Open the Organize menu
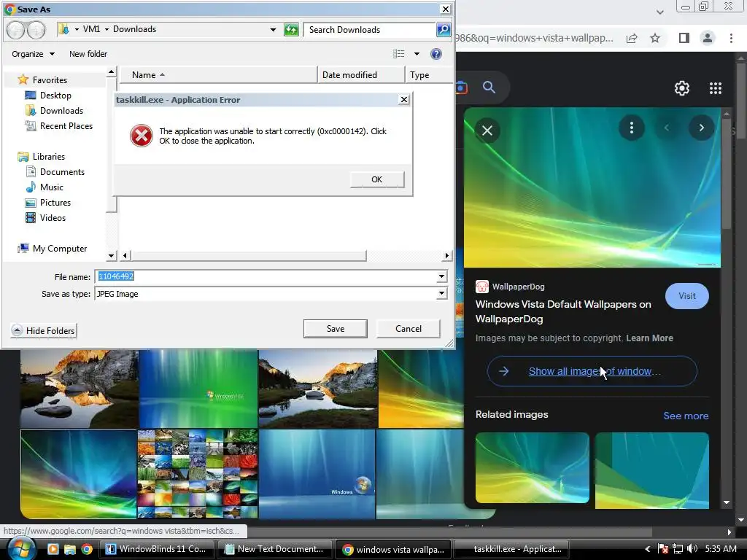 (33, 54)
